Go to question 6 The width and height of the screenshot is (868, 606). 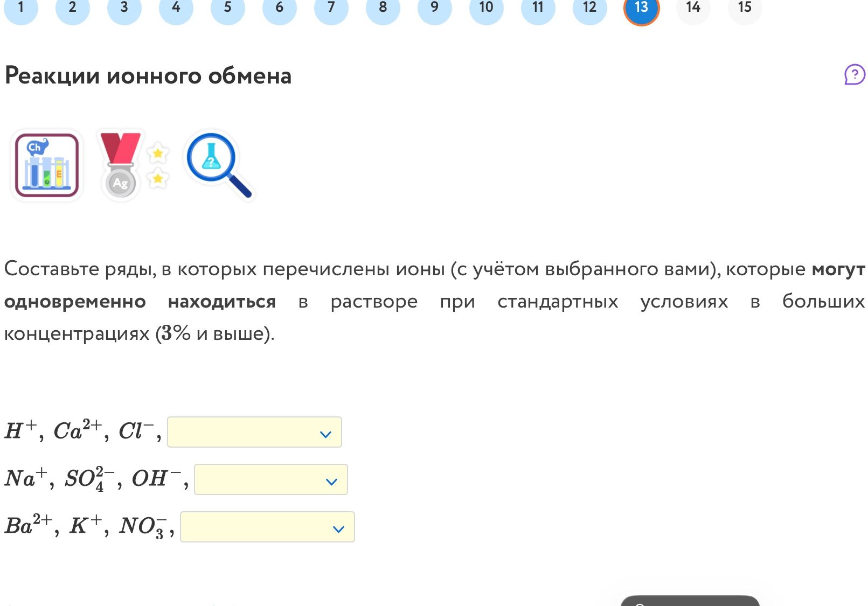(280, 8)
